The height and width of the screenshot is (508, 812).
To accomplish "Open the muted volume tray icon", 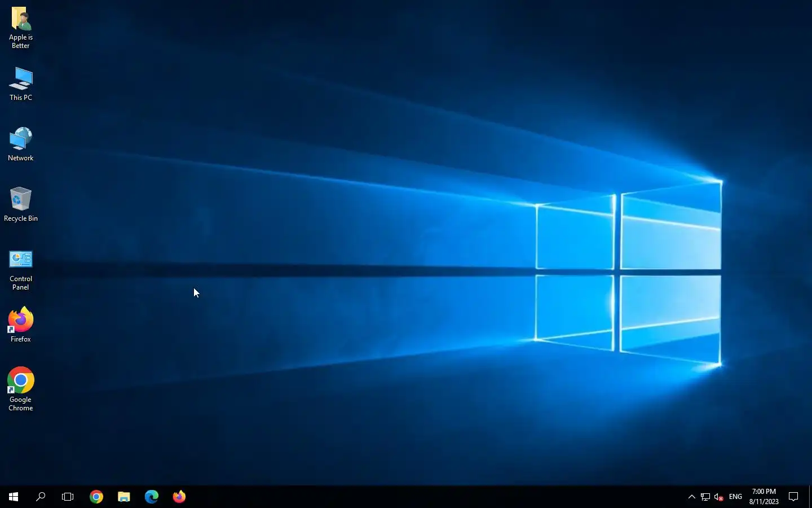I will click(719, 497).
